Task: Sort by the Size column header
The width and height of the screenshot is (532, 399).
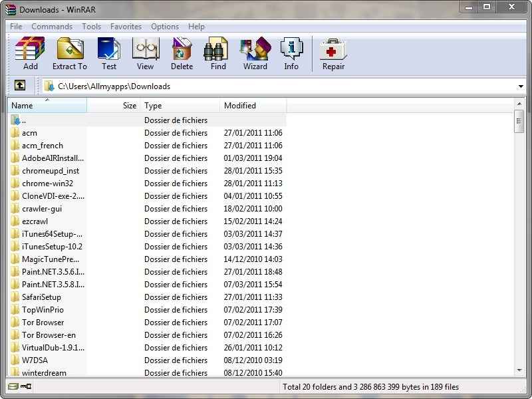Action: 113,106
